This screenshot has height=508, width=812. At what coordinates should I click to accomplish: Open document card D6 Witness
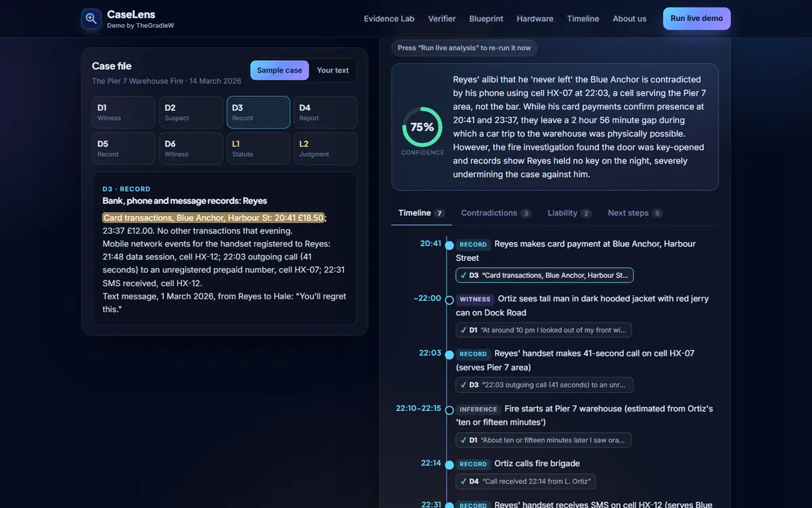tap(191, 148)
